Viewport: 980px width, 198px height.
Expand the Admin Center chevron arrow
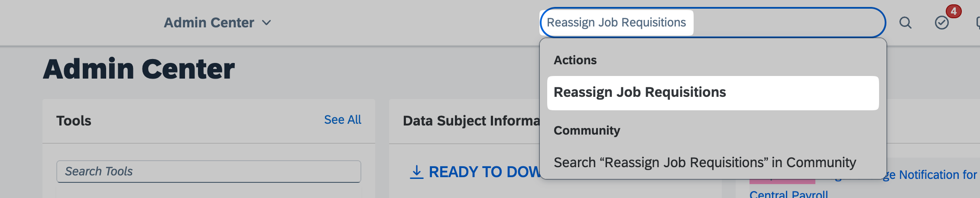click(x=267, y=23)
